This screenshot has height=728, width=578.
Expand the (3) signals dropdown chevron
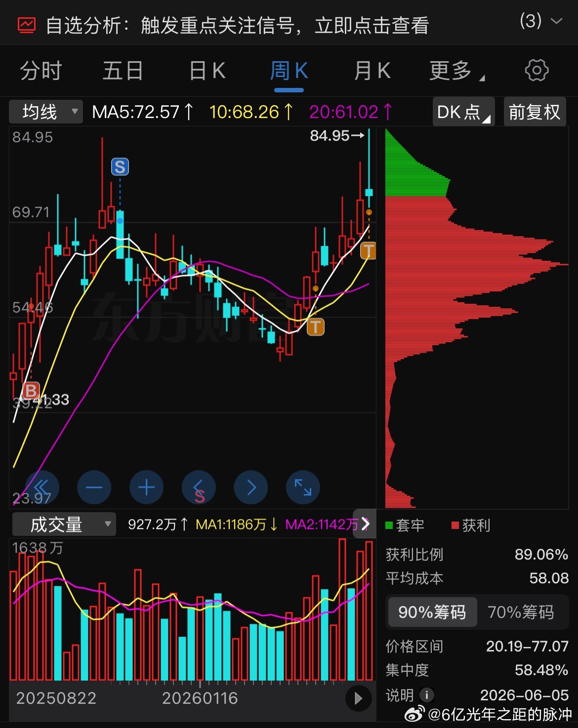pos(556,21)
